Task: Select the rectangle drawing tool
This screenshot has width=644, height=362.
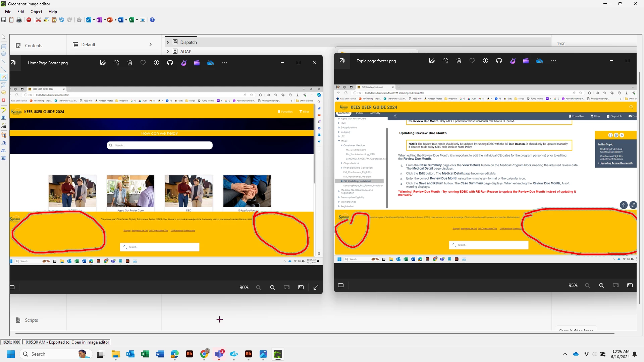Action: click(4, 46)
